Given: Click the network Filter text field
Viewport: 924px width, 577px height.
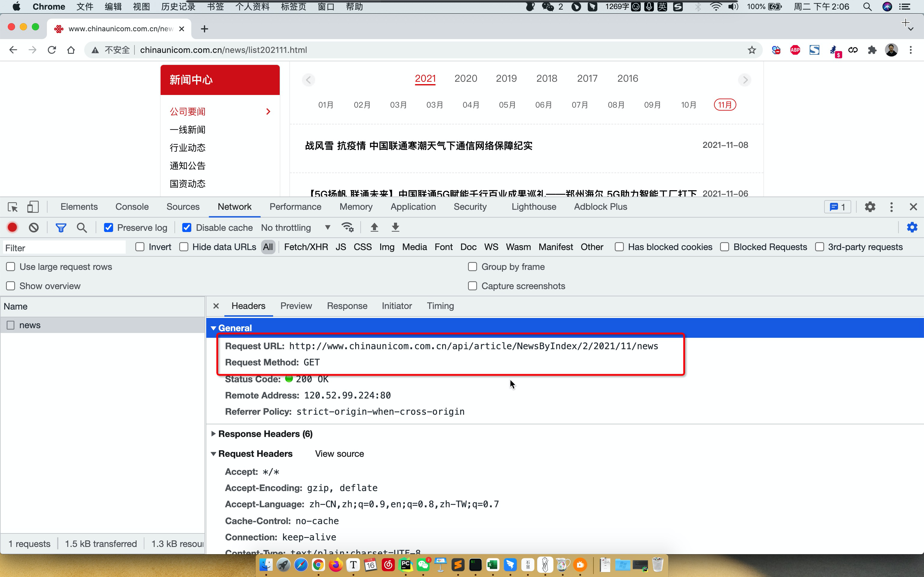Looking at the screenshot, I should pyautogui.click(x=64, y=248).
